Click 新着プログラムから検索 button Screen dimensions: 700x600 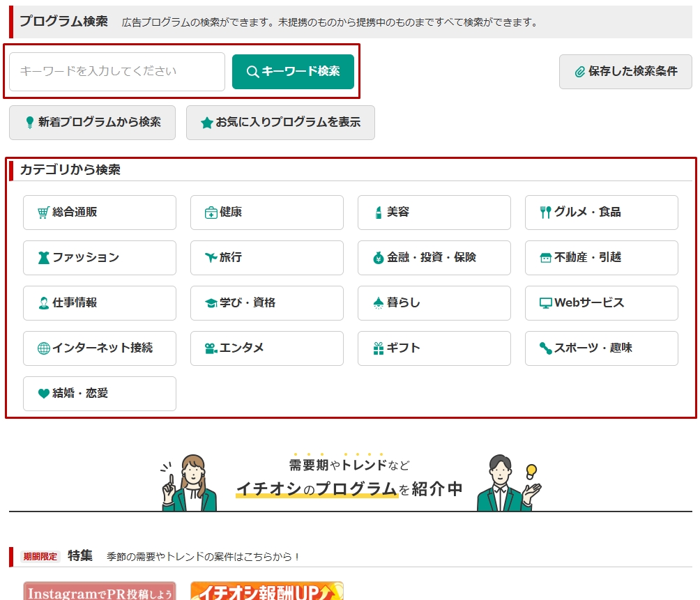tap(92, 123)
